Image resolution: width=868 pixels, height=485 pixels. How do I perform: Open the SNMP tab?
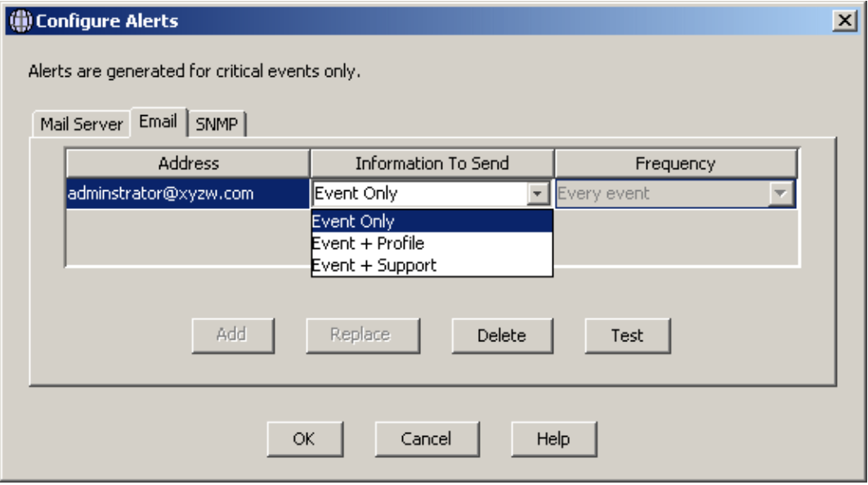point(217,124)
